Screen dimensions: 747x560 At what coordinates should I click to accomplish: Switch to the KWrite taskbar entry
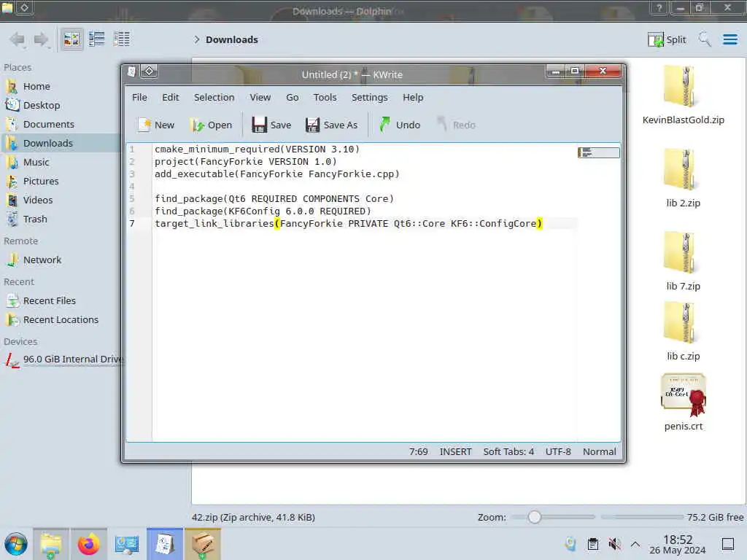point(165,544)
